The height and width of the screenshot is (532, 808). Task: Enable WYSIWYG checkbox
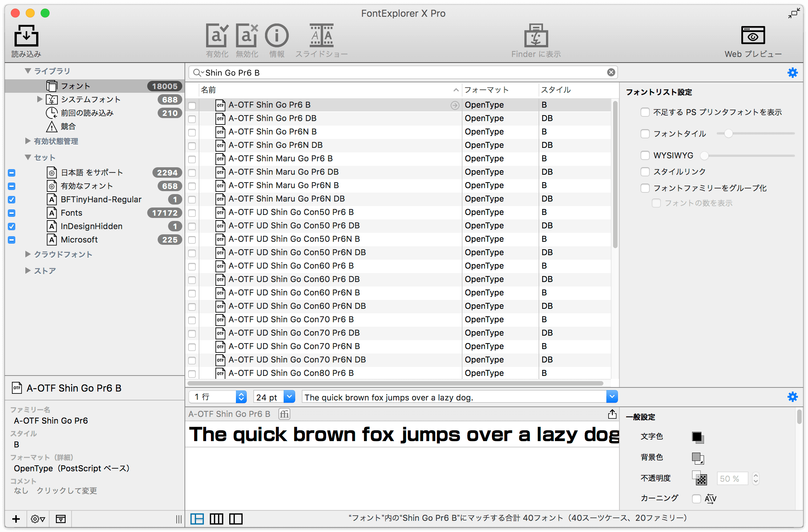645,155
